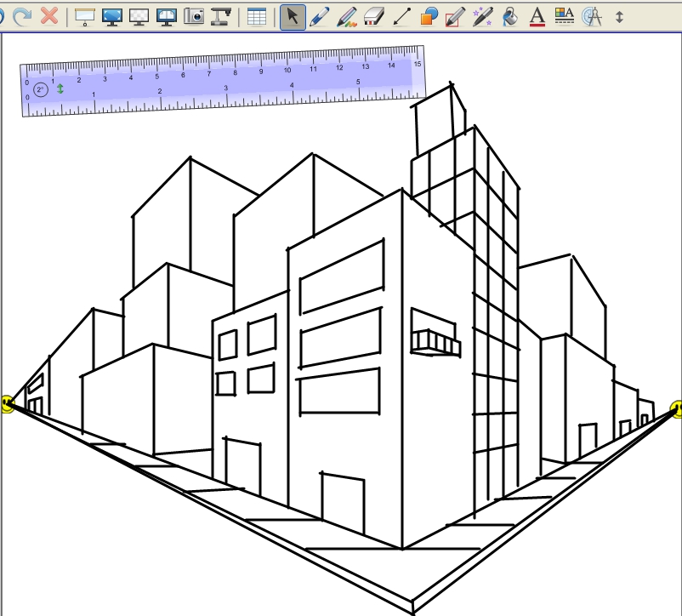Click the 2° rotation indicator on the ruler
This screenshot has height=616, width=682.
point(40,88)
